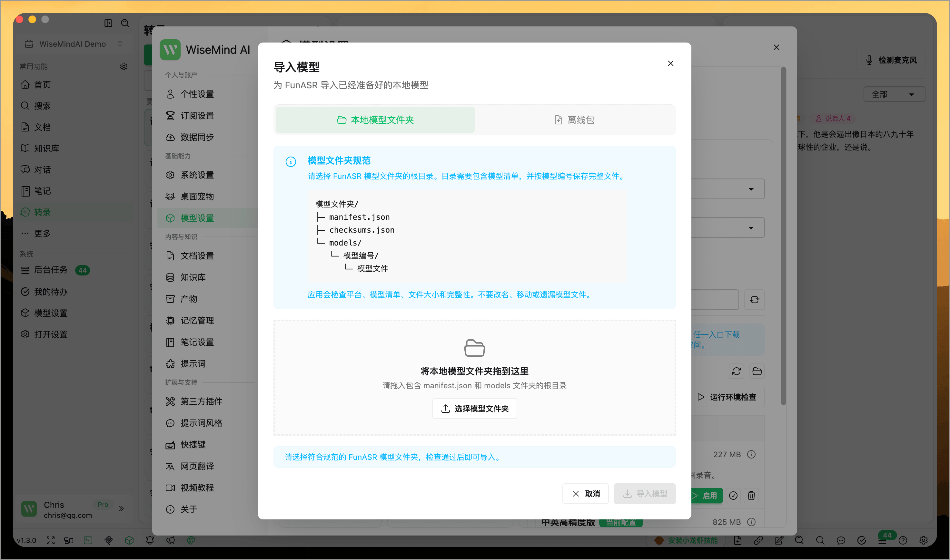This screenshot has height=560, width=950.
Task: Click the folder icon in the drop zone
Action: click(474, 348)
